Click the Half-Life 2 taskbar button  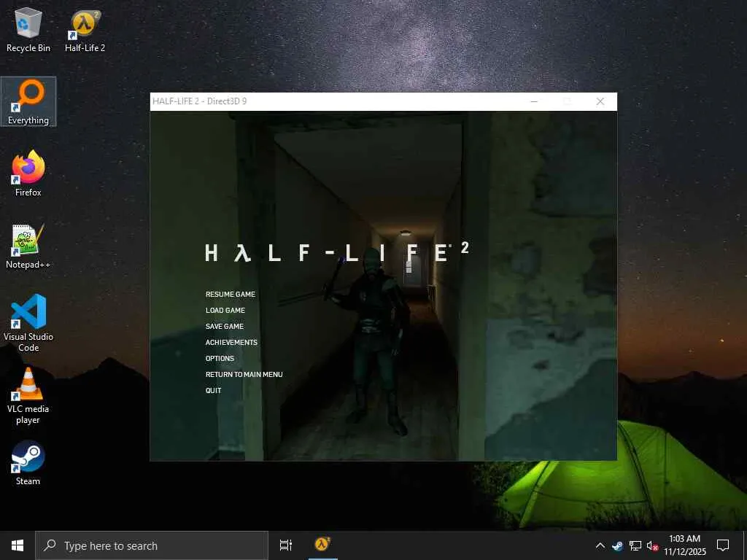coord(322,545)
